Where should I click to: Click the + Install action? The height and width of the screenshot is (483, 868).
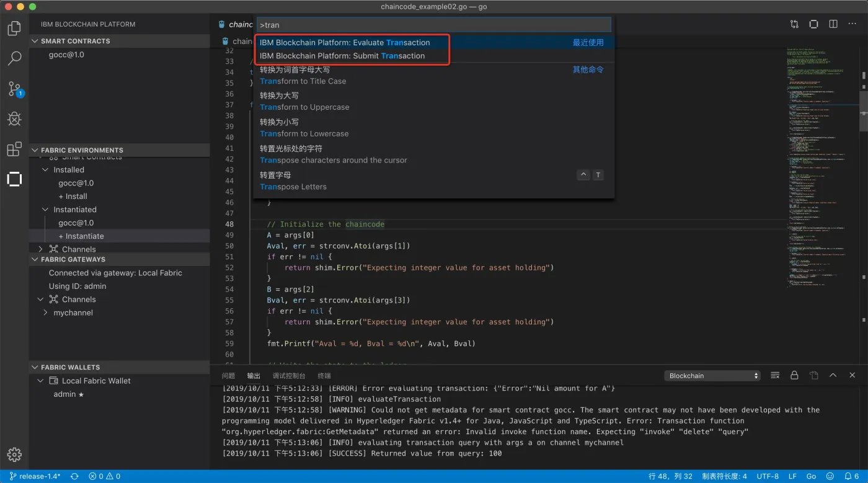(x=73, y=196)
